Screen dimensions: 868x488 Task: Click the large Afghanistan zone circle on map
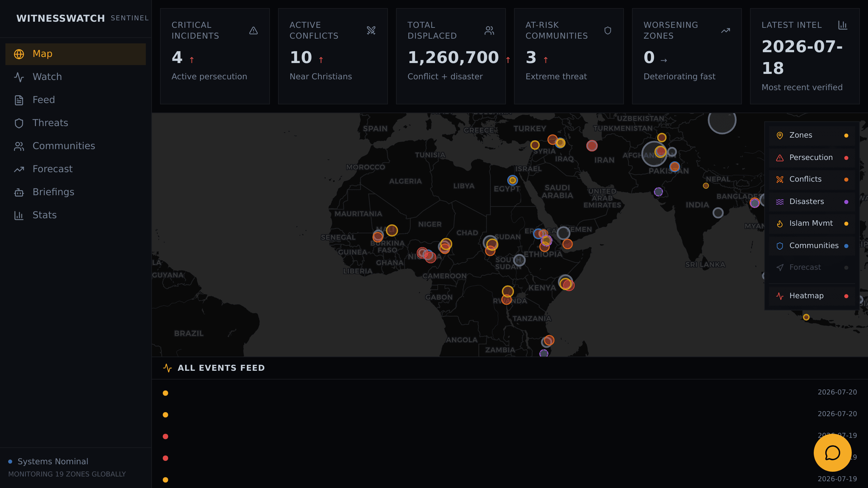pyautogui.click(x=654, y=154)
